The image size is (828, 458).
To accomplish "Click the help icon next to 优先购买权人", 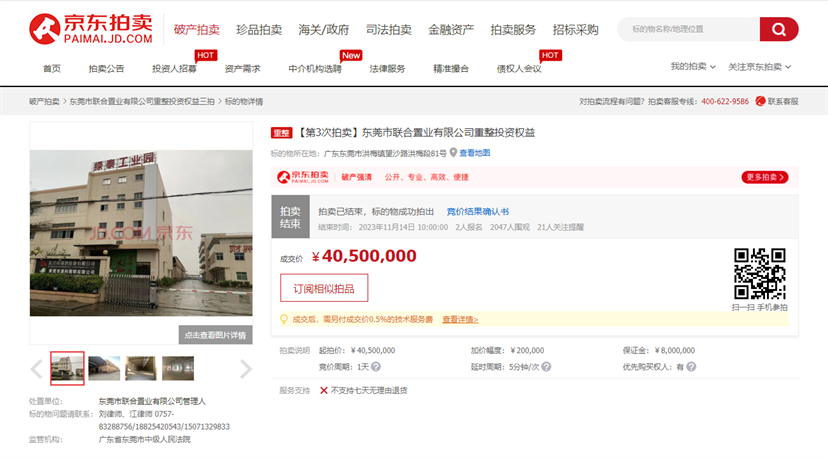I will (691, 367).
